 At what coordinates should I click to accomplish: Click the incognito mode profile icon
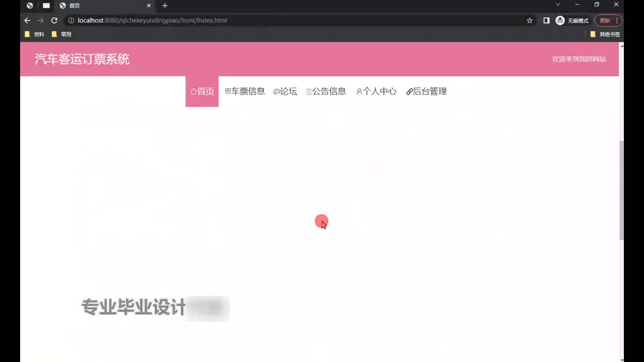[560, 20]
